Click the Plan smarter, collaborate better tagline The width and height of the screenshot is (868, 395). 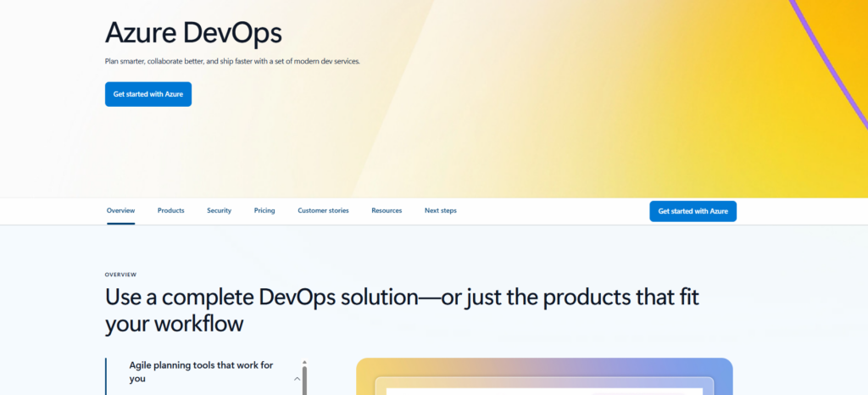click(232, 61)
